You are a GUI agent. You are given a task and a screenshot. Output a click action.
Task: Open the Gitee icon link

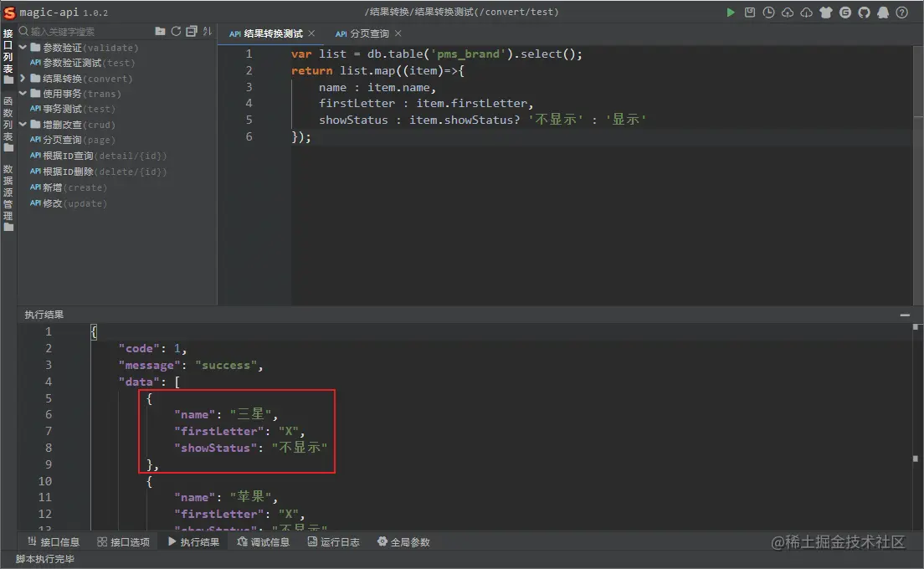point(845,13)
